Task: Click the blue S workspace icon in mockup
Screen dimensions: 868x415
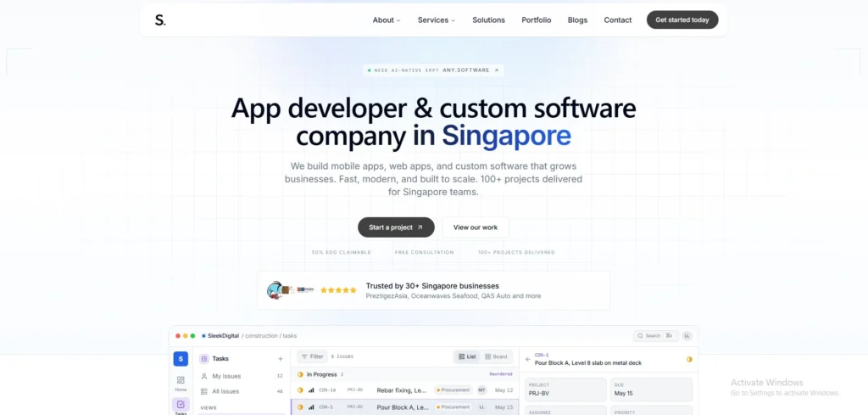Action: (181, 358)
